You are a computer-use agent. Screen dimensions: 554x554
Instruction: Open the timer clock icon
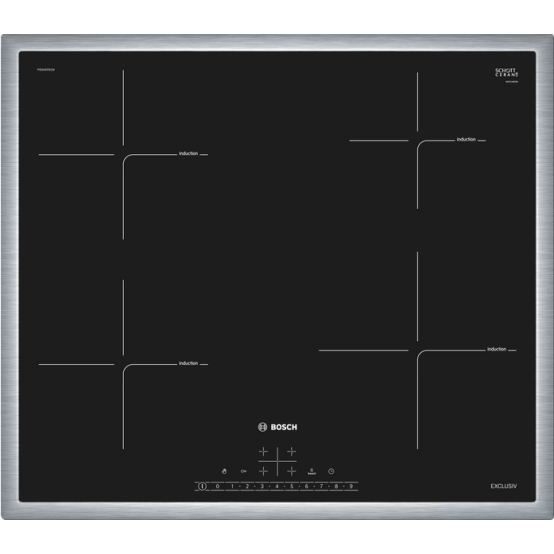(331, 471)
